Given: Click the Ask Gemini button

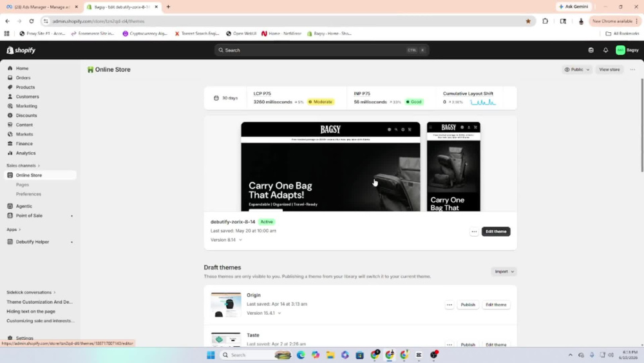Looking at the screenshot, I should 573,6.
